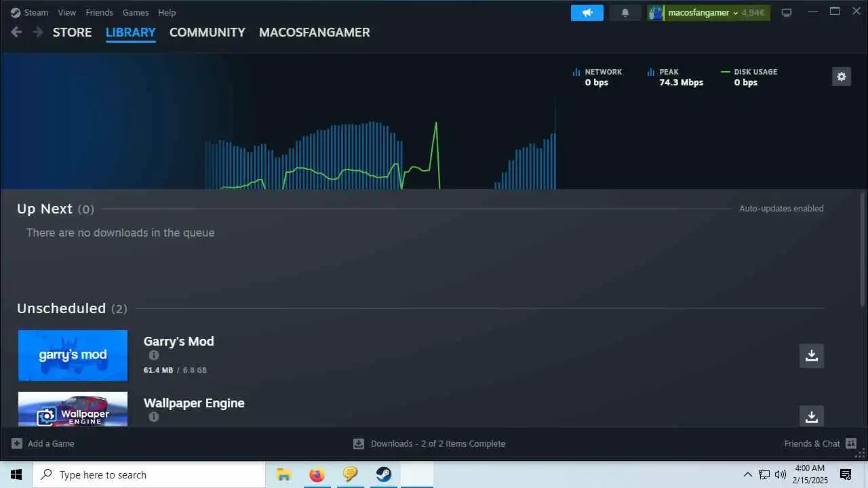Image resolution: width=868 pixels, height=488 pixels.
Task: Open downloads settings gear
Action: 842,77
